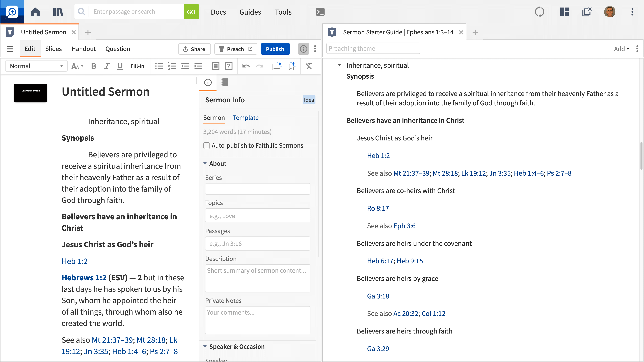The image size is (644, 362).
Task: Click the undo arrow
Action: [x=246, y=66]
